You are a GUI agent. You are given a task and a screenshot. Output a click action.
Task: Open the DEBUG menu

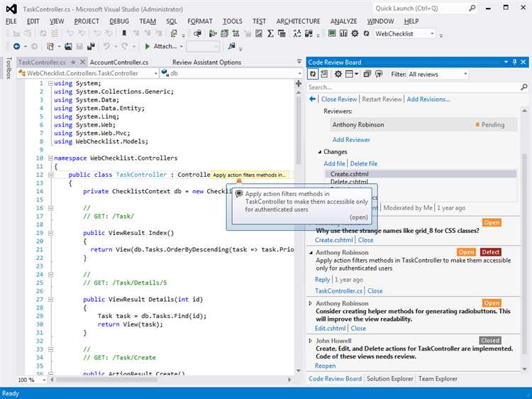point(119,21)
